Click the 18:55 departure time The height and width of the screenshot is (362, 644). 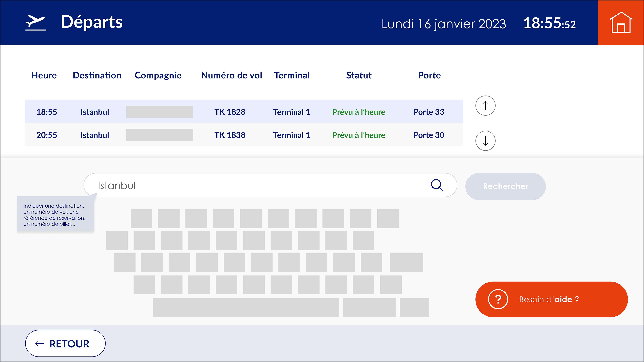point(47,112)
